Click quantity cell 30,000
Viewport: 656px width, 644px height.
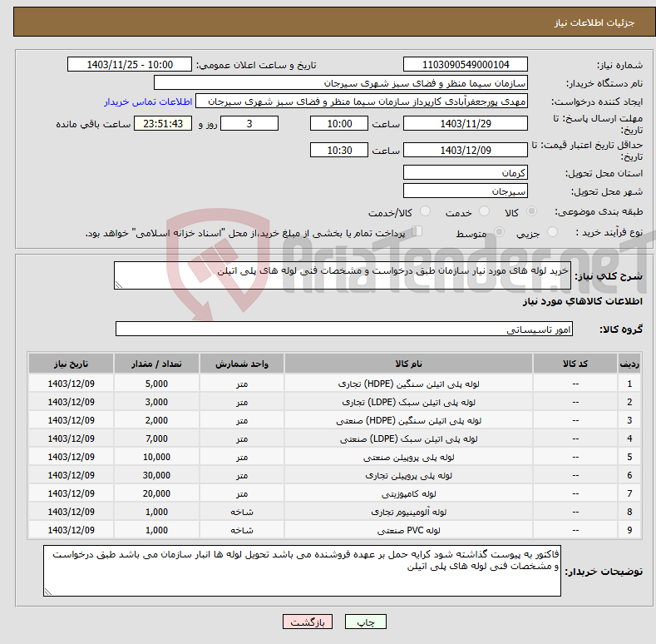[156, 475]
